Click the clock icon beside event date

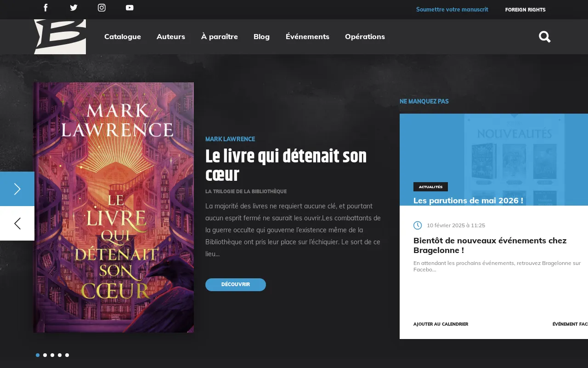click(x=418, y=225)
